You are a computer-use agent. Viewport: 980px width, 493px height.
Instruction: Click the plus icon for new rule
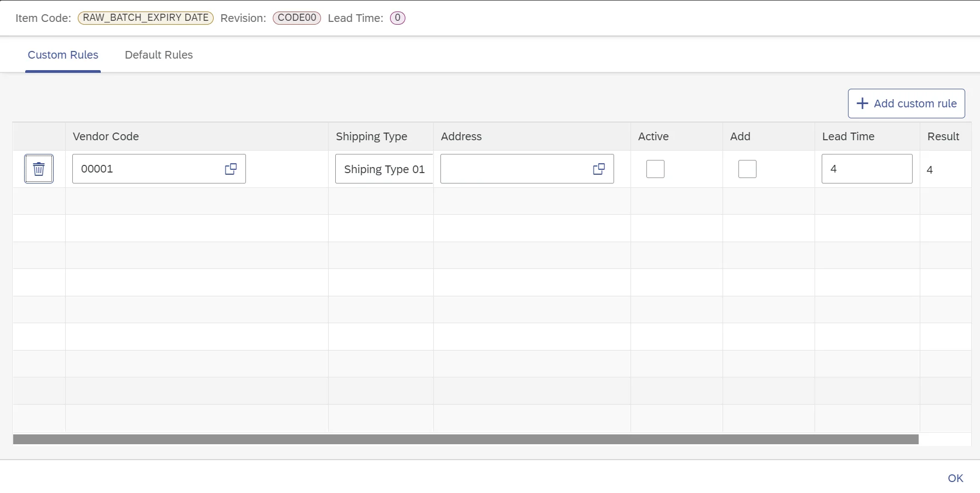[862, 104]
